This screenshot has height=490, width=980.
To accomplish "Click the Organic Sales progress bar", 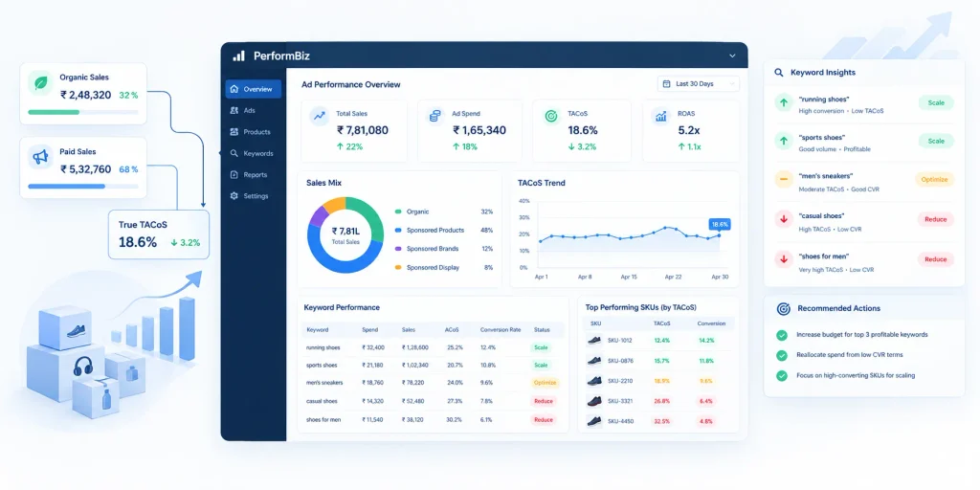I will point(83,112).
